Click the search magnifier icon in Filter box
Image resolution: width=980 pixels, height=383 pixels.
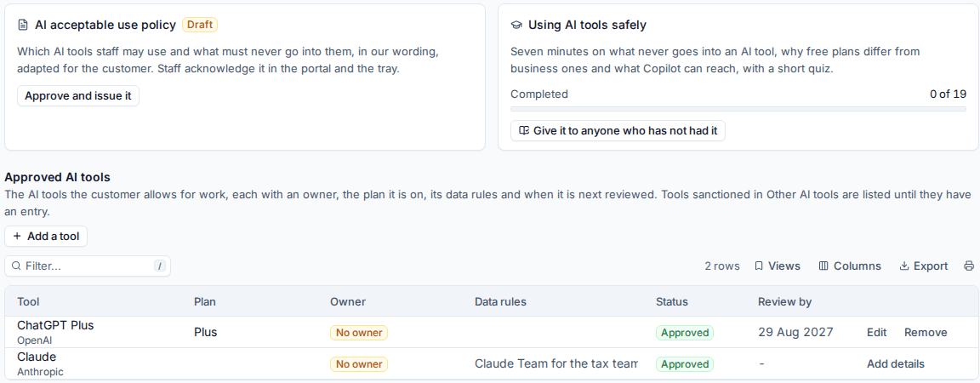16,266
